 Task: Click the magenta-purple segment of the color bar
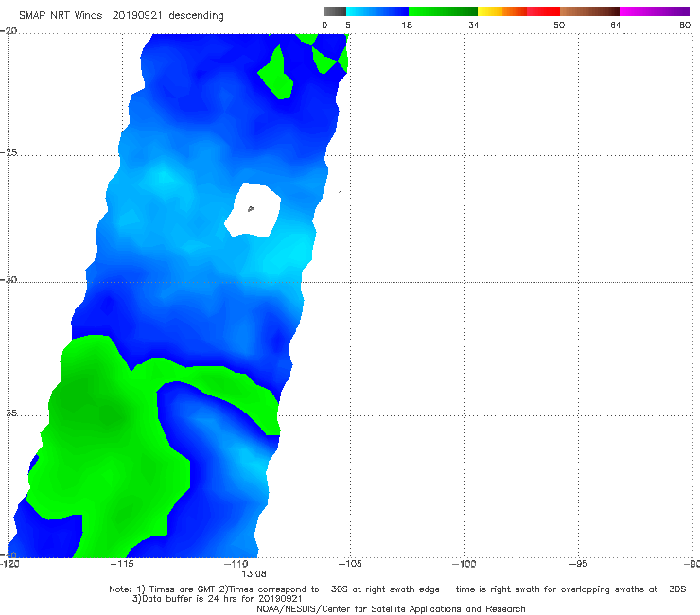click(655, 11)
